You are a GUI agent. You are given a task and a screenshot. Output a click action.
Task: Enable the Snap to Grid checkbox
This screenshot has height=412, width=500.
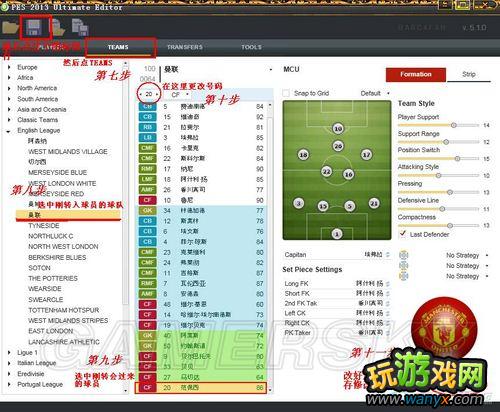pos(286,93)
